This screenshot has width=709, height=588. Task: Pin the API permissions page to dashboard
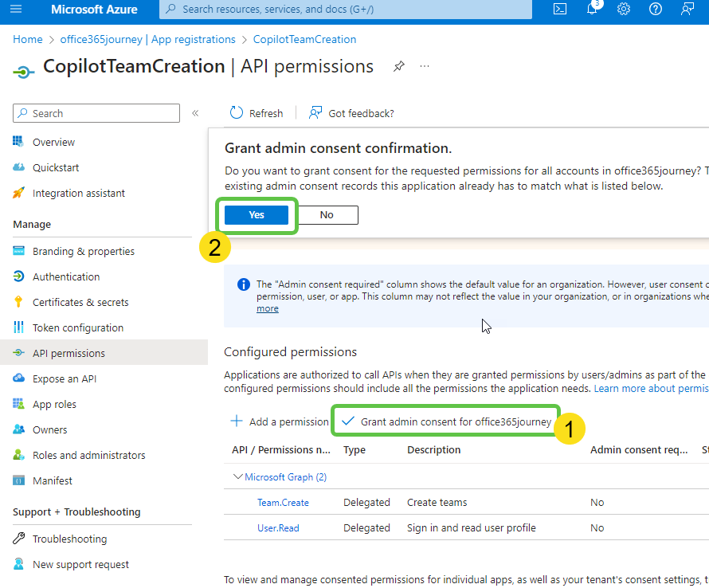click(x=399, y=67)
